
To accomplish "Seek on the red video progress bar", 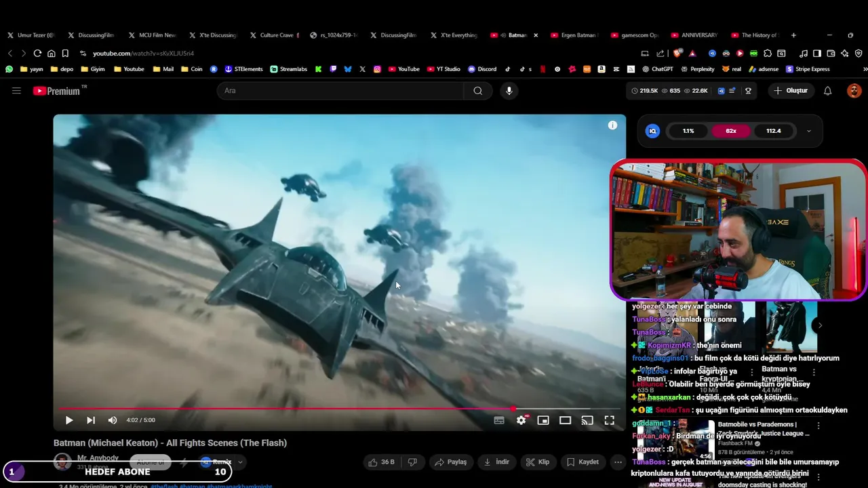I will [339, 409].
